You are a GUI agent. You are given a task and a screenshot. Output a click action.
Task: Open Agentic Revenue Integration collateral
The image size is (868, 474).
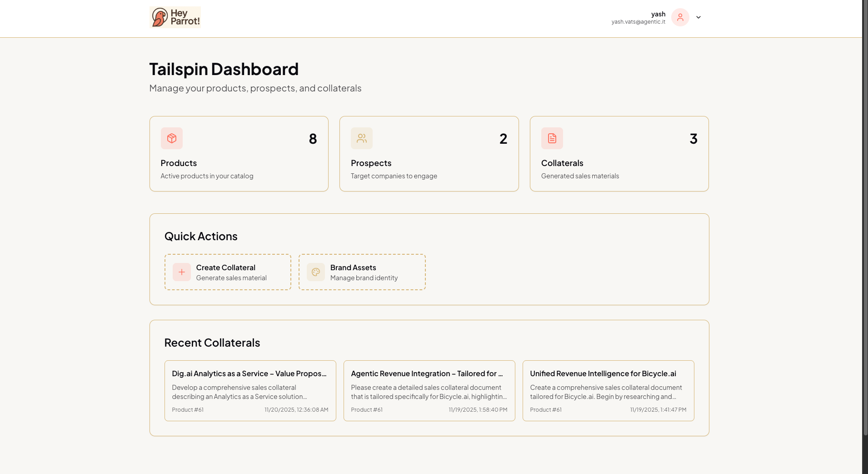[429, 391]
